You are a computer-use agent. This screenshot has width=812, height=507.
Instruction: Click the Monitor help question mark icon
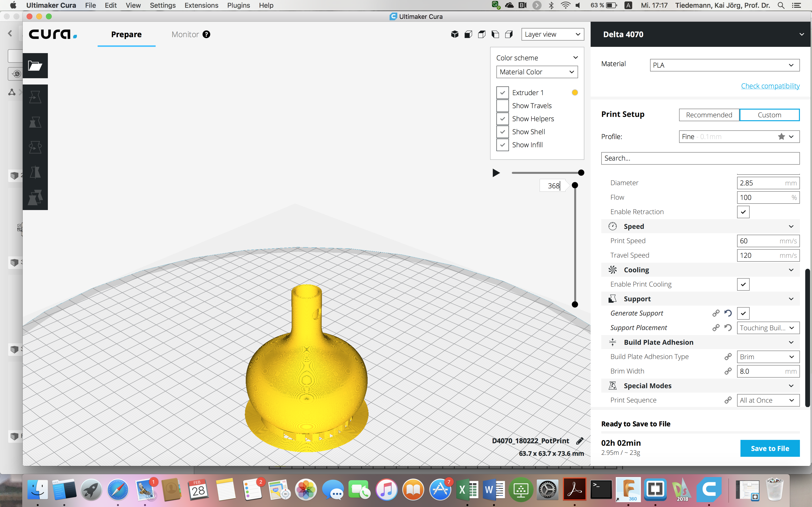click(x=206, y=34)
